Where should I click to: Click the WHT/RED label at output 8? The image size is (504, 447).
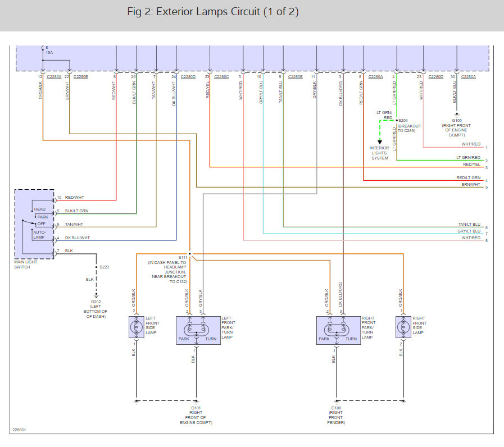point(471,238)
